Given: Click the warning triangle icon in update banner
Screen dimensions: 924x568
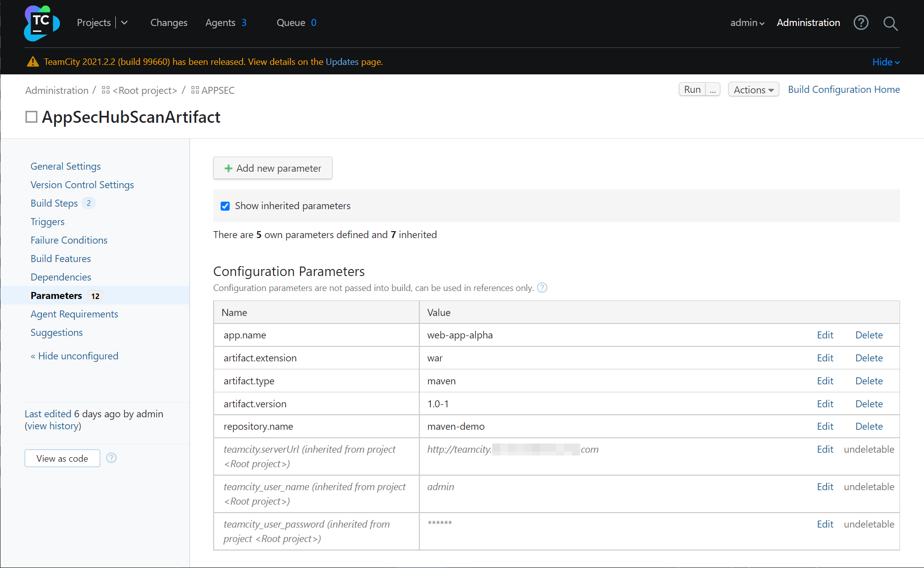Looking at the screenshot, I should pos(33,61).
